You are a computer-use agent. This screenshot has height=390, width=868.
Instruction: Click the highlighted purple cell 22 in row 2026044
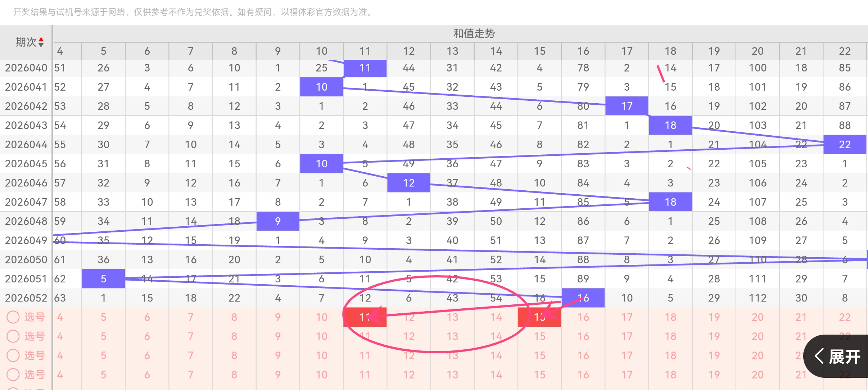(x=844, y=144)
